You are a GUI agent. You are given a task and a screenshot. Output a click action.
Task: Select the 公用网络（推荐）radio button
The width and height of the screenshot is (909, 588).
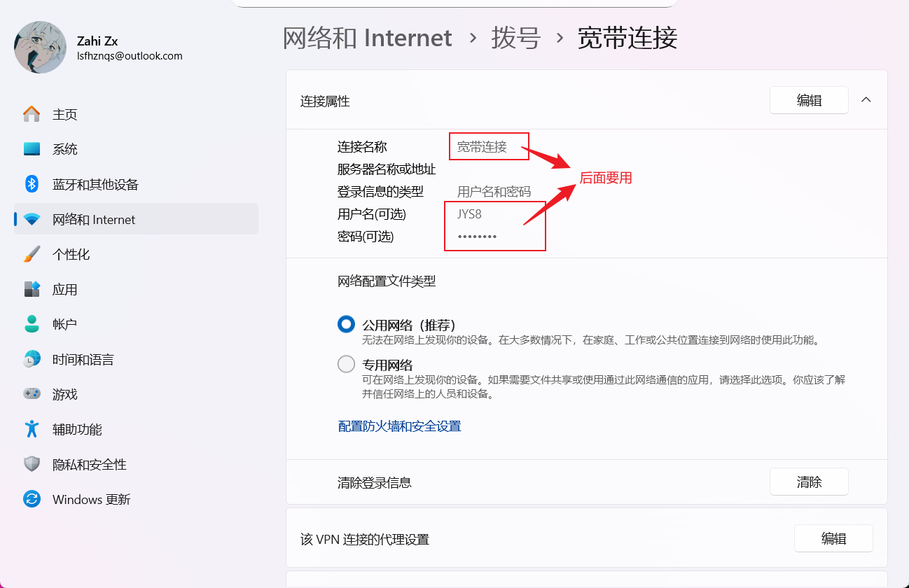click(x=346, y=324)
